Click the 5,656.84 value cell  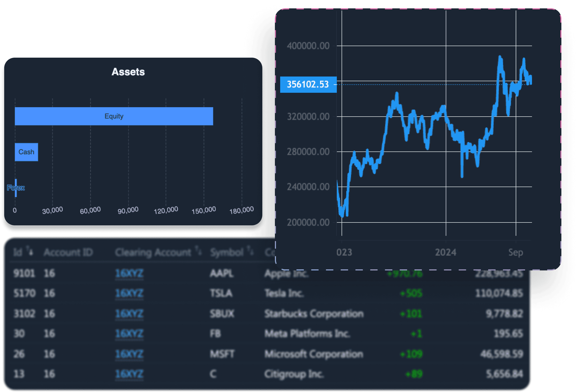coord(504,374)
